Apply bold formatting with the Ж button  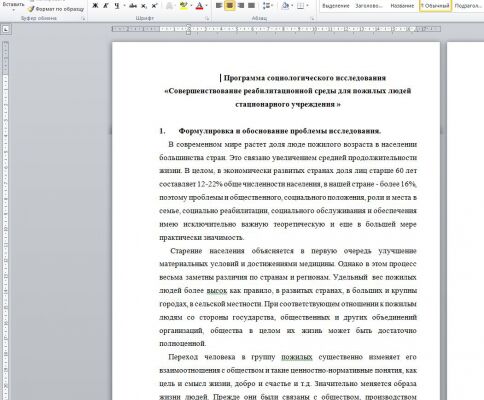coord(95,6)
